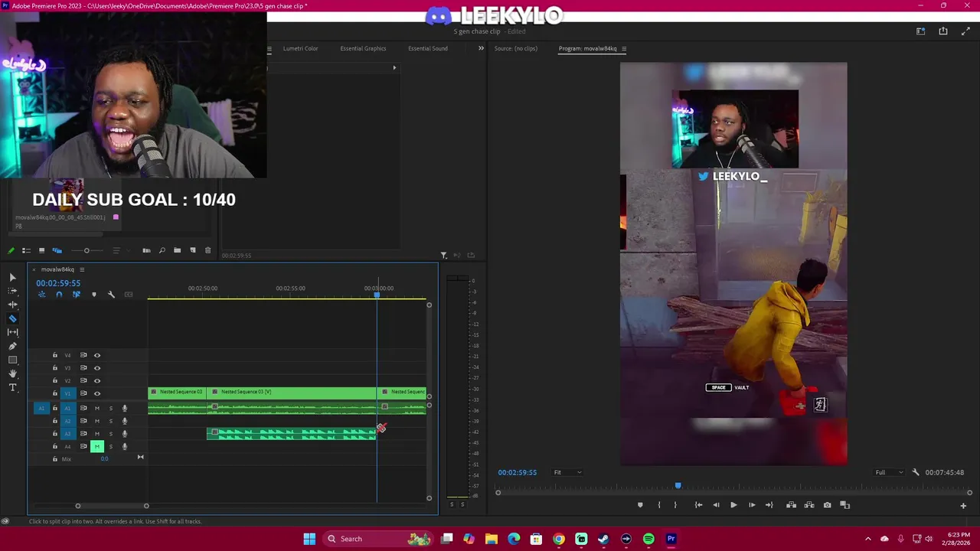Toggle insert sequences as nests option

(41, 295)
